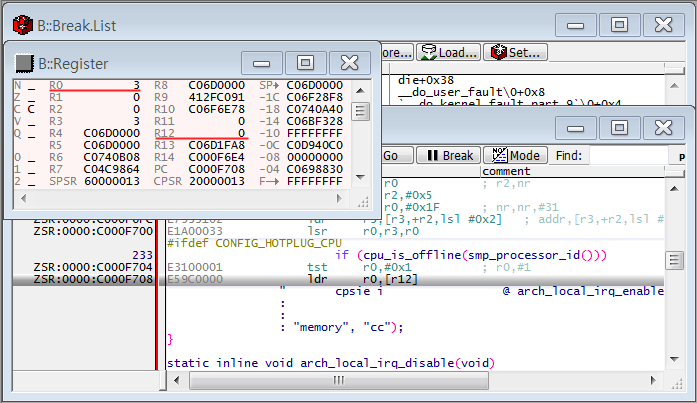The height and width of the screenshot is (403, 697).
Task: Maximize the B::Register window
Action: tap(307, 62)
